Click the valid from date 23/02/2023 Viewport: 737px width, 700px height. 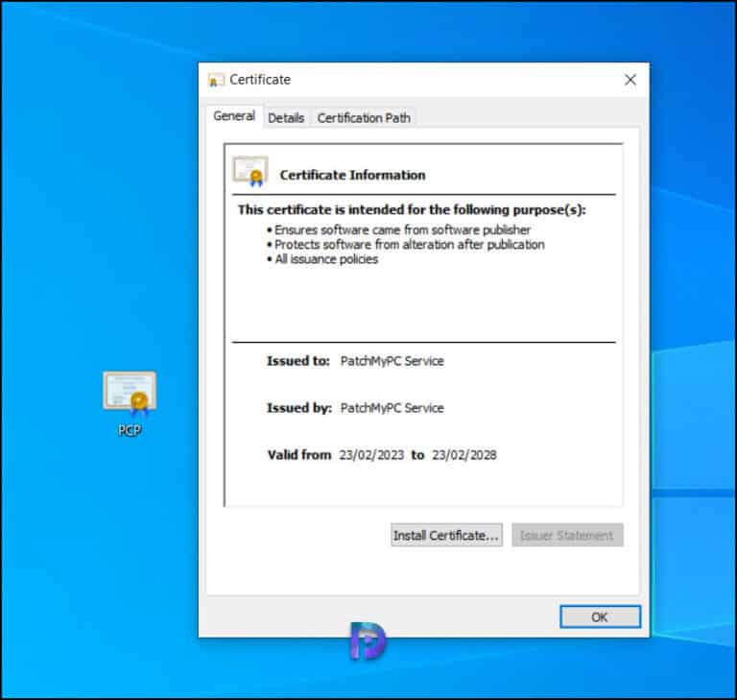click(371, 455)
